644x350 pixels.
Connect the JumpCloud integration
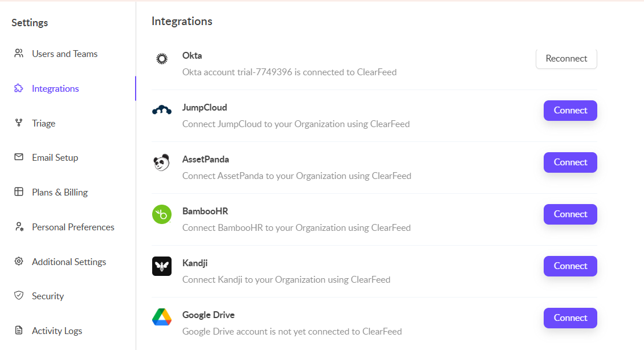point(570,111)
